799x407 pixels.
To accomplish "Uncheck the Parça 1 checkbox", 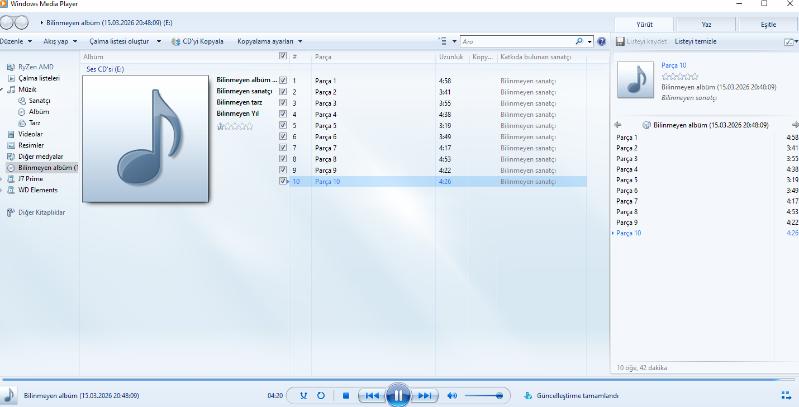I will 283,80.
